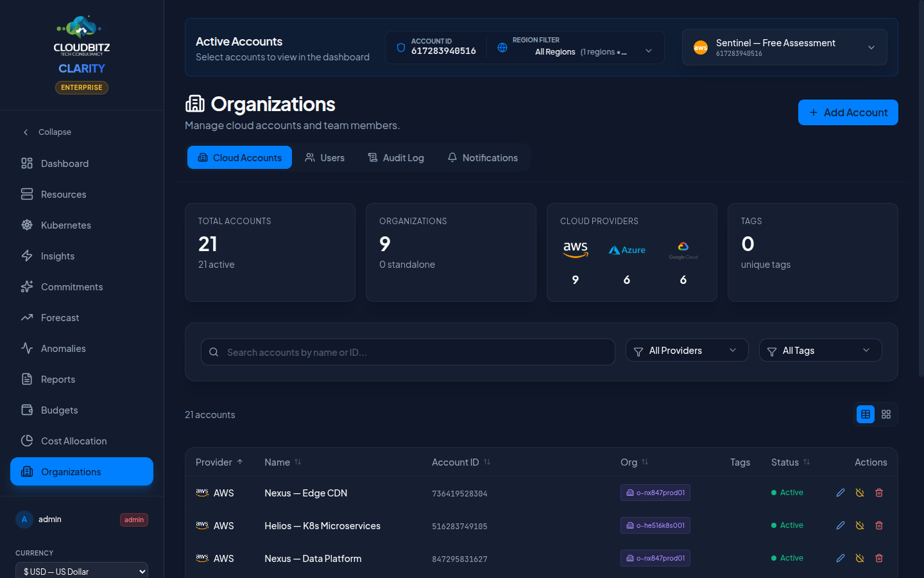Open the Sentinel — Free Assessment account selector

(x=785, y=47)
